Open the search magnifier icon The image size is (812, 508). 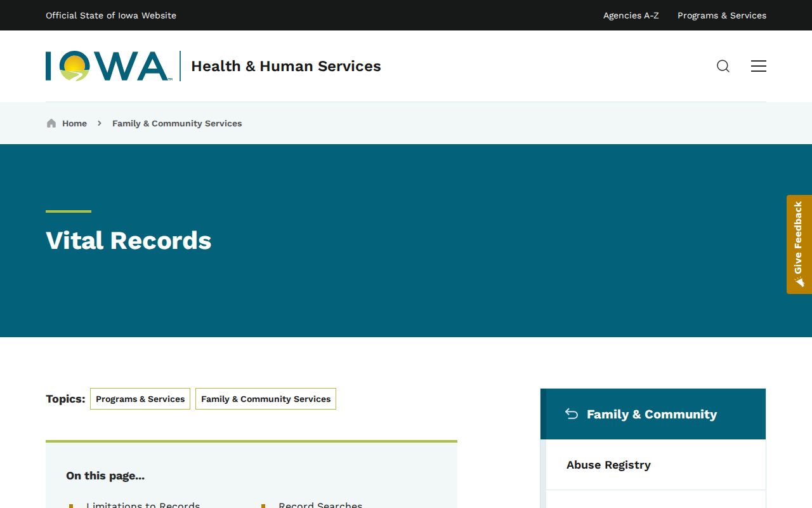[723, 66]
